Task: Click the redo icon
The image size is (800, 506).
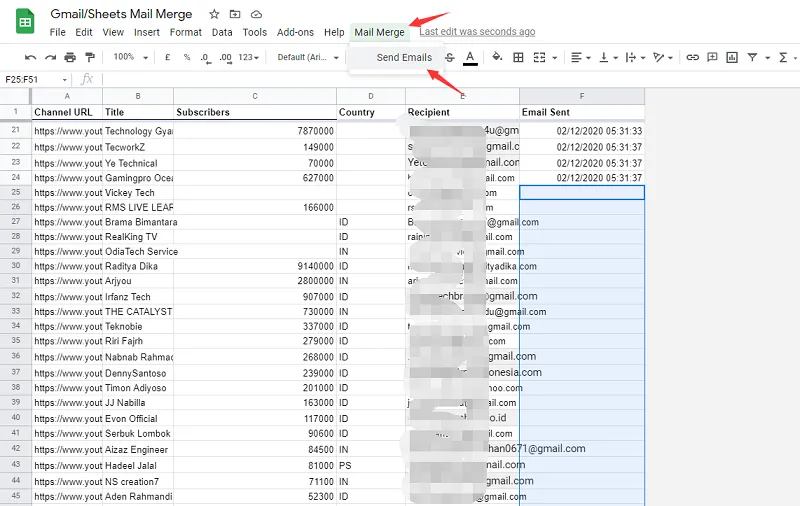Action: click(x=50, y=57)
